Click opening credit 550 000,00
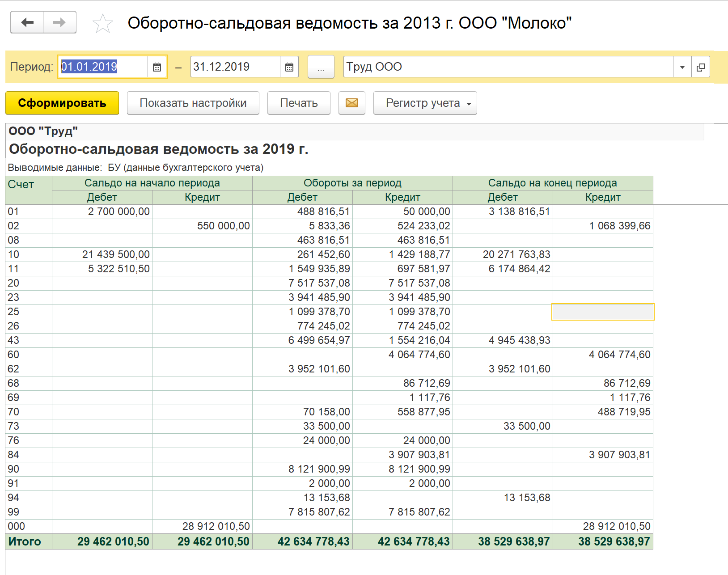The height and width of the screenshot is (575, 728). pos(224,226)
